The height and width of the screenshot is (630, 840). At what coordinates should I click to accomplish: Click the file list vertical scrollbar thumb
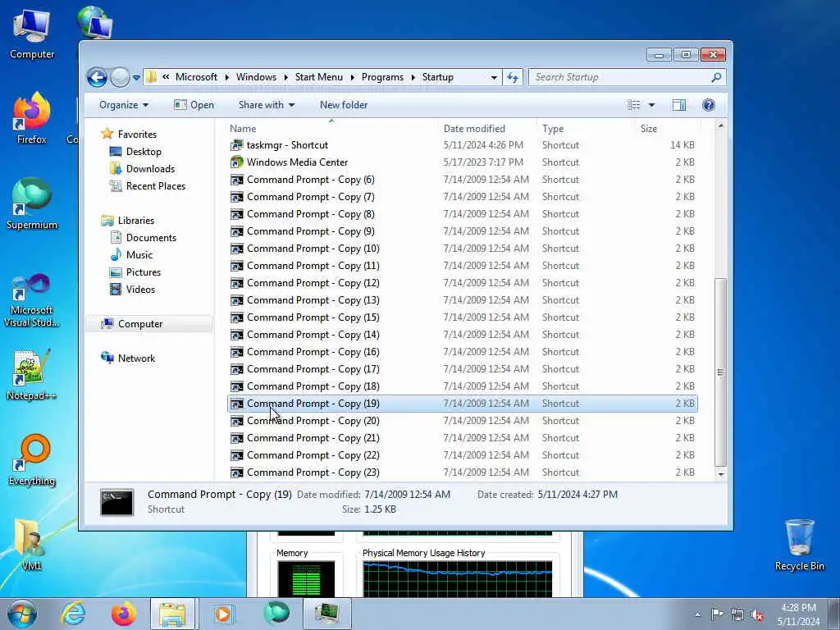click(720, 372)
